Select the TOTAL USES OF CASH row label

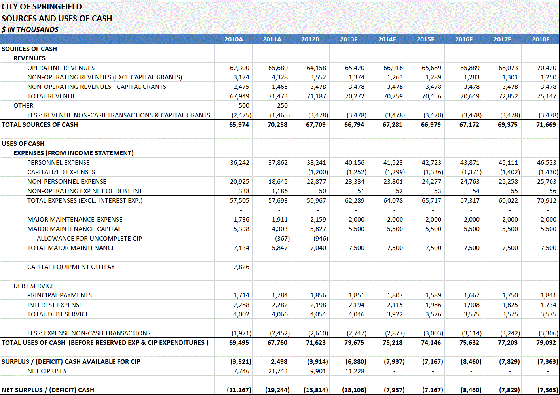pos(105,342)
